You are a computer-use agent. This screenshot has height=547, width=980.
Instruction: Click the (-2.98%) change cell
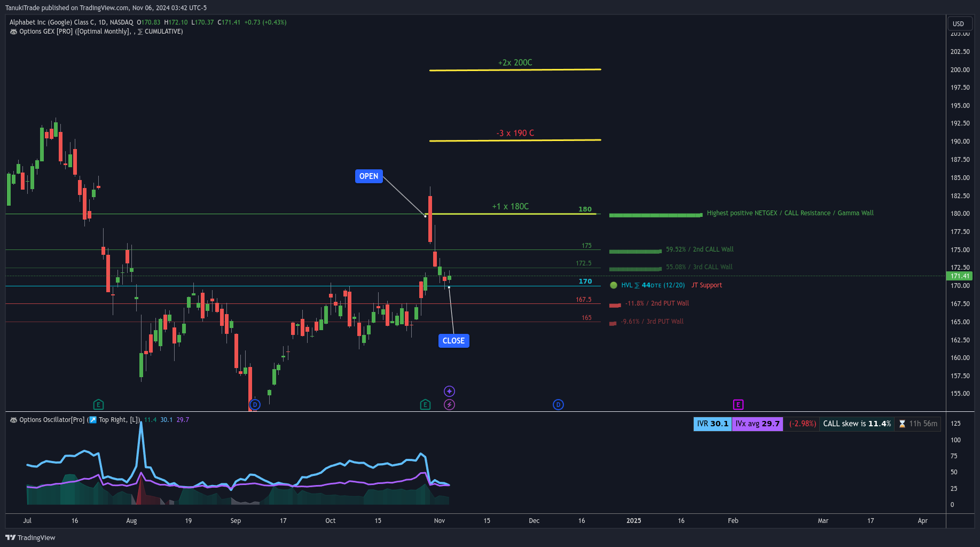(x=802, y=424)
